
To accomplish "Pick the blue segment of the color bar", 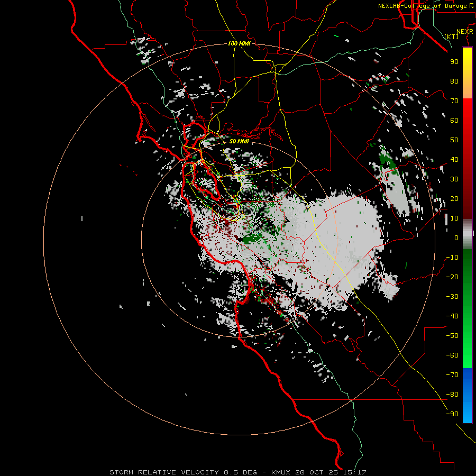I will (467, 396).
